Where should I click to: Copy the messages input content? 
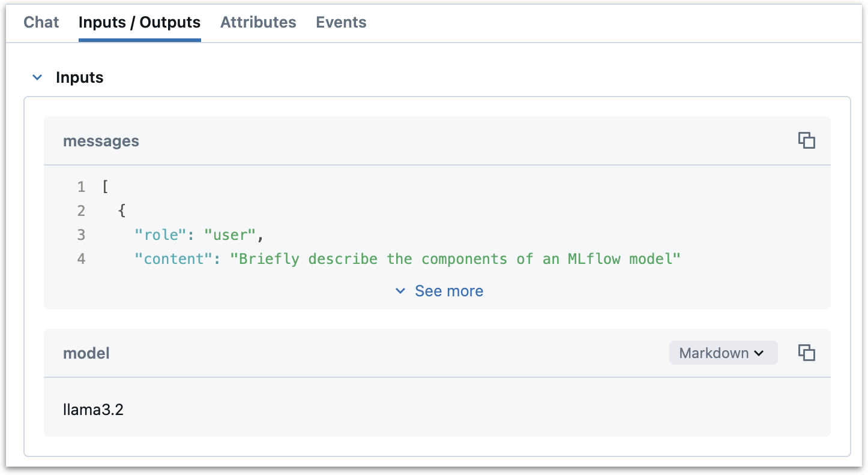[x=806, y=140]
